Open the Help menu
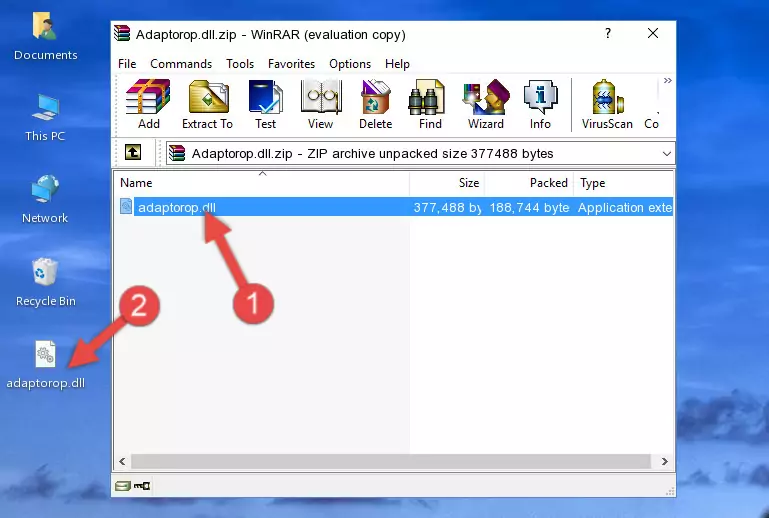Image resolution: width=769 pixels, height=518 pixels. pos(397,64)
